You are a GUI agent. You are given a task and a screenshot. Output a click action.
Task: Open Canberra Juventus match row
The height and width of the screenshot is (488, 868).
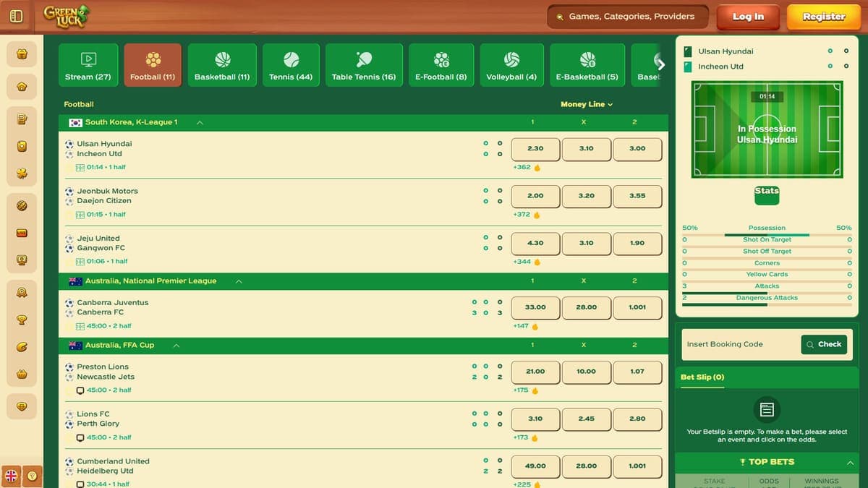click(x=363, y=313)
